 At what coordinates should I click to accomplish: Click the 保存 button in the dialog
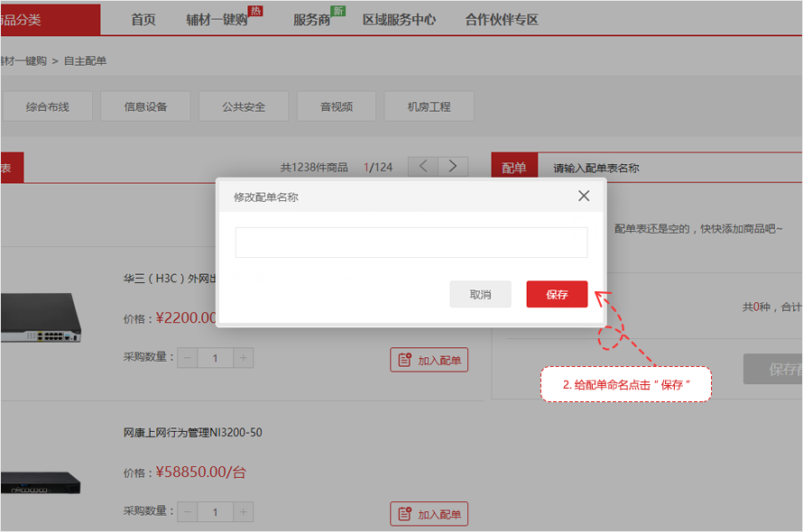557,295
